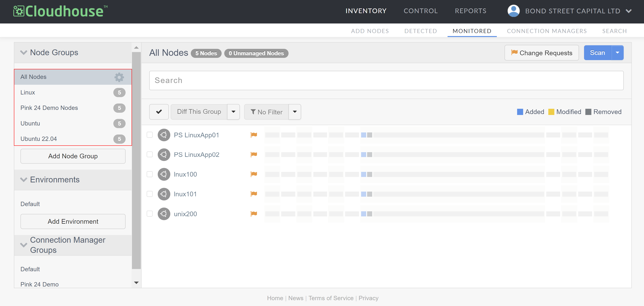Select the Ubuntu 22.04 node group

tap(73, 139)
